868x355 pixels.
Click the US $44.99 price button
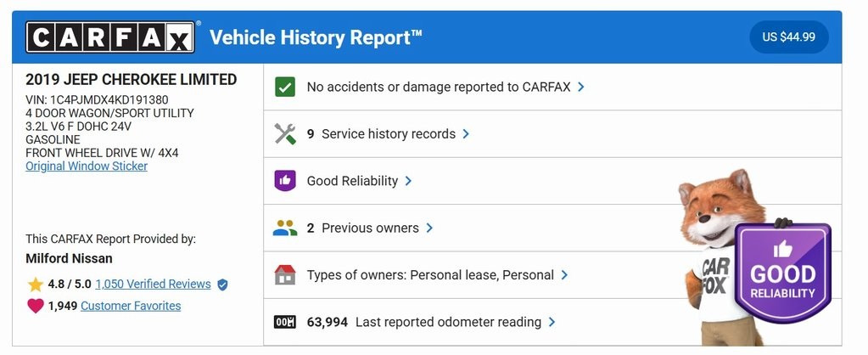(x=788, y=37)
